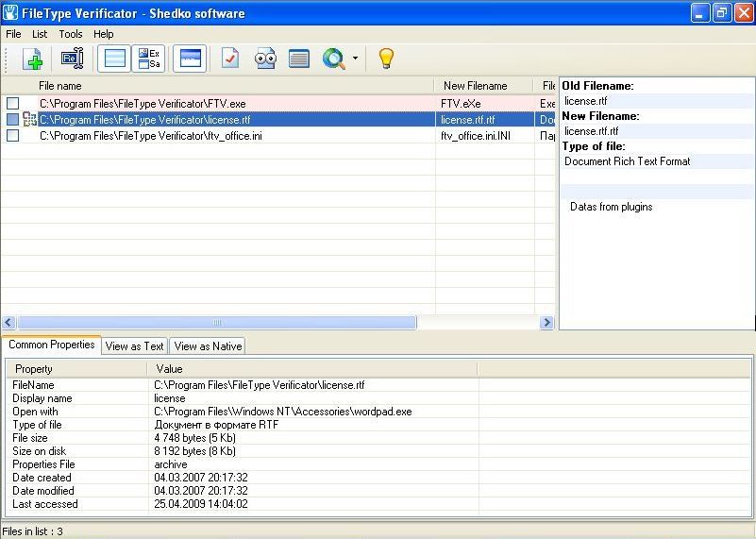Click license.rtf.rtf under New Filename in side panel

pyautogui.click(x=592, y=131)
